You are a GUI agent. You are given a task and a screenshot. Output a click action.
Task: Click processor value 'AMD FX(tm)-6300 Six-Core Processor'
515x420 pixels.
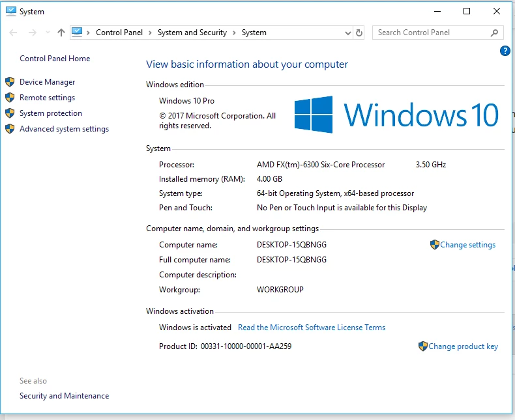tap(321, 165)
